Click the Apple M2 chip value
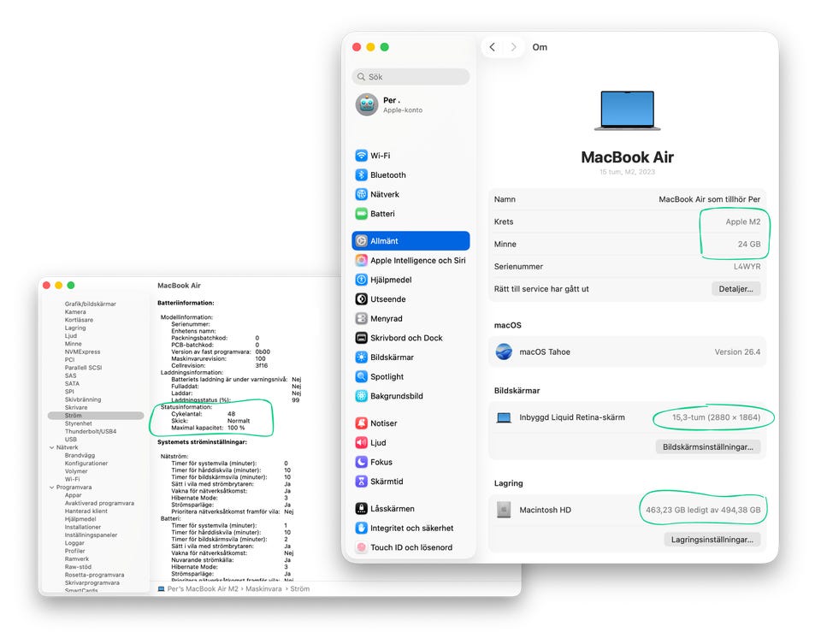821x644 pixels. [743, 222]
